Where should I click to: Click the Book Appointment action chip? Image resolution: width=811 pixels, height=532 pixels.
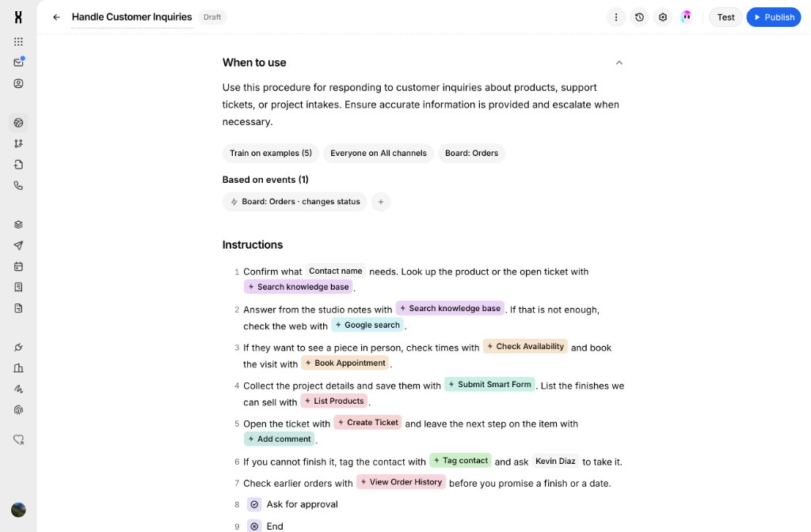pos(345,363)
